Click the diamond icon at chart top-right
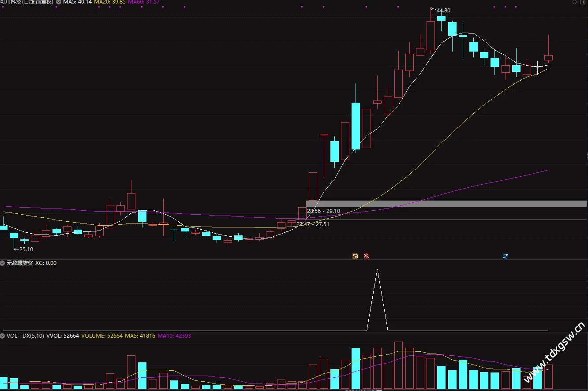The image size is (588, 391). coord(574,2)
